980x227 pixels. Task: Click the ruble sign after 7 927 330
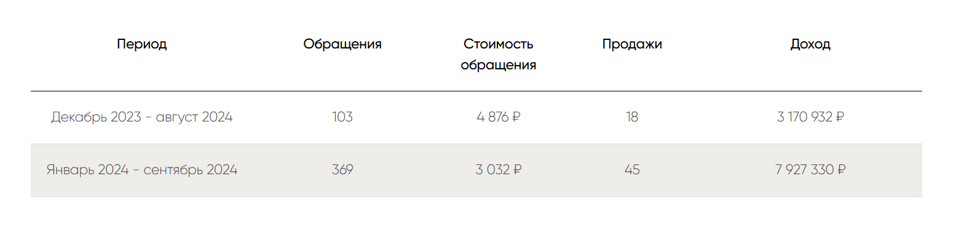click(x=842, y=170)
